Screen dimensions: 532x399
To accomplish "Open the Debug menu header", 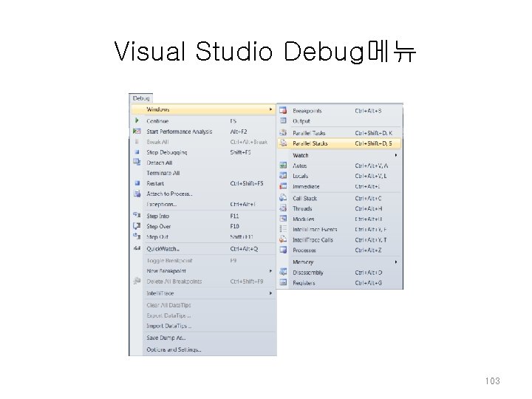I will point(141,98).
